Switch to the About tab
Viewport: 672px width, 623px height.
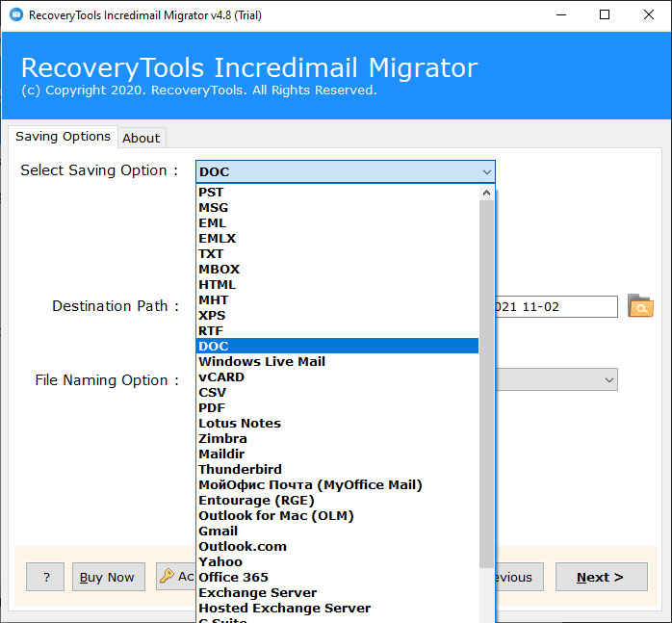(142, 138)
